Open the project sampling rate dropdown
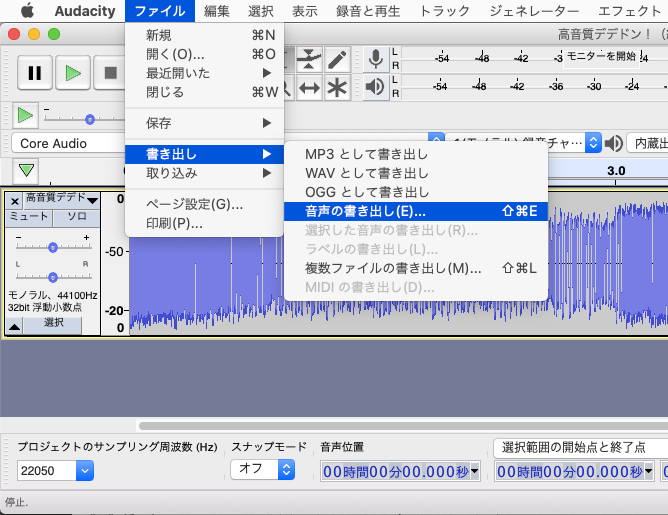This screenshot has height=515, width=668. 85,470
